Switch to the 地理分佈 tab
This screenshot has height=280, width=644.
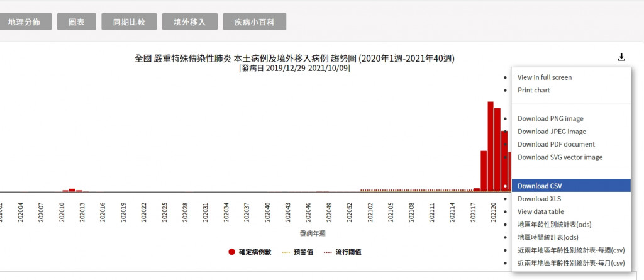[x=25, y=22]
